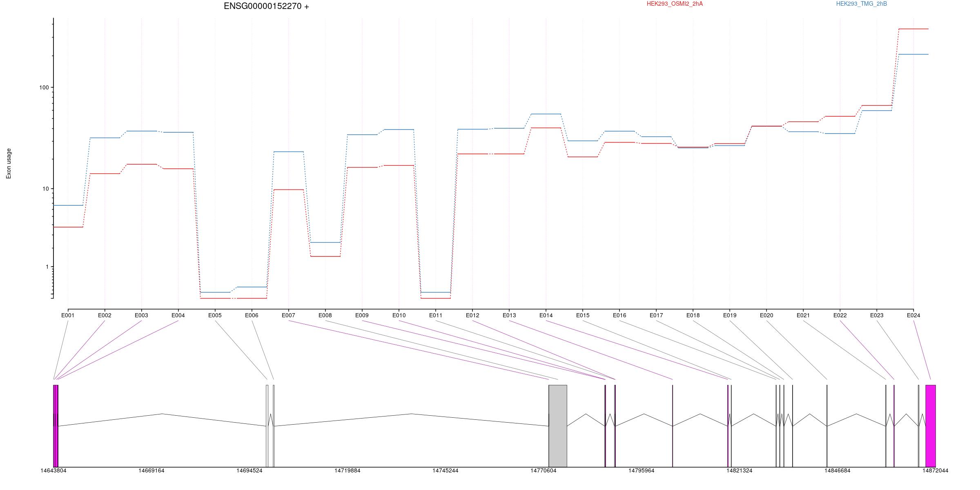Screen dimensions: 980x490
Task: Click the large gray exon block in gene model
Action: tap(558, 426)
